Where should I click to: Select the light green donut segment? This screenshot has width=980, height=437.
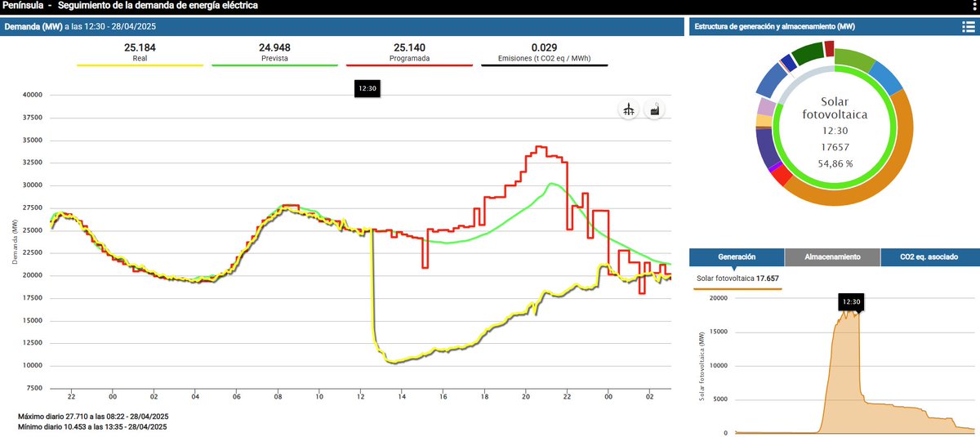(x=855, y=59)
